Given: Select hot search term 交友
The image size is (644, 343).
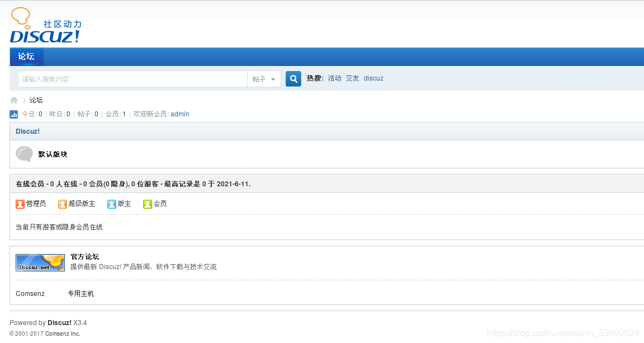Looking at the screenshot, I should click(x=352, y=78).
